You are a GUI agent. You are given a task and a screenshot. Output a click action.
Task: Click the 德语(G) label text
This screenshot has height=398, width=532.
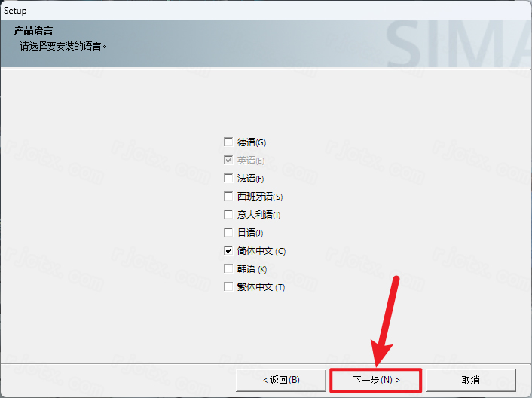click(252, 142)
